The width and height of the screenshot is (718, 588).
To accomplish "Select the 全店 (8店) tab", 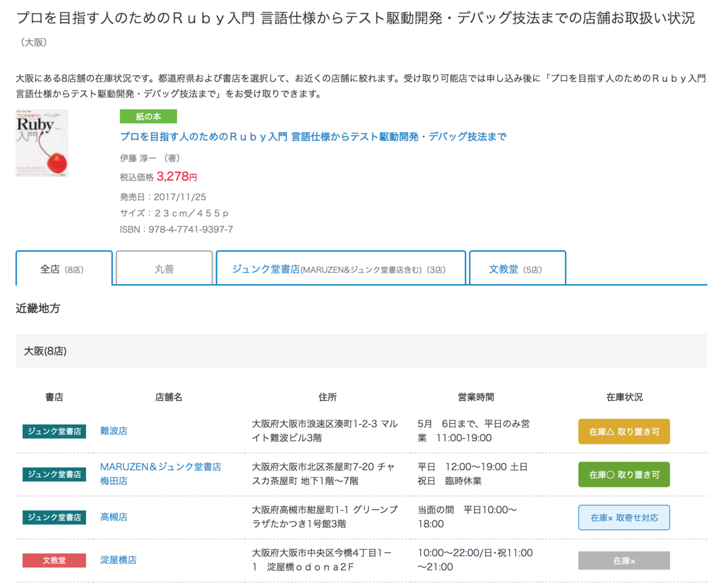I will pos(64,267).
